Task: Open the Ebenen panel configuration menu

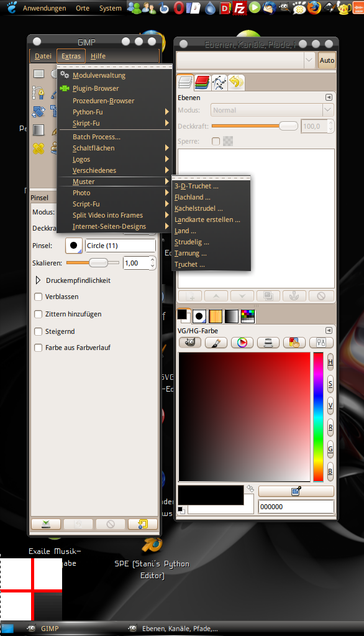Action: (x=329, y=98)
